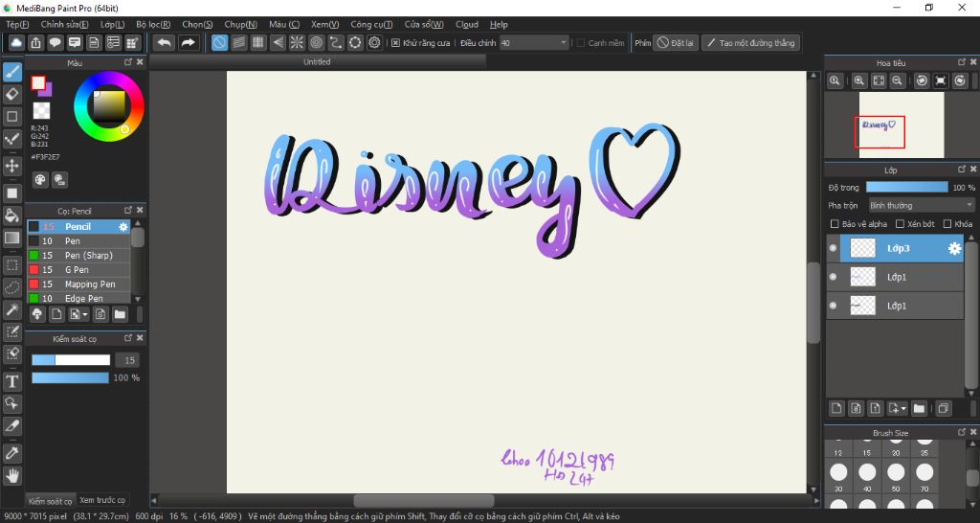Select the G Pen brush
Screen dimensions: 980x523
(78, 269)
